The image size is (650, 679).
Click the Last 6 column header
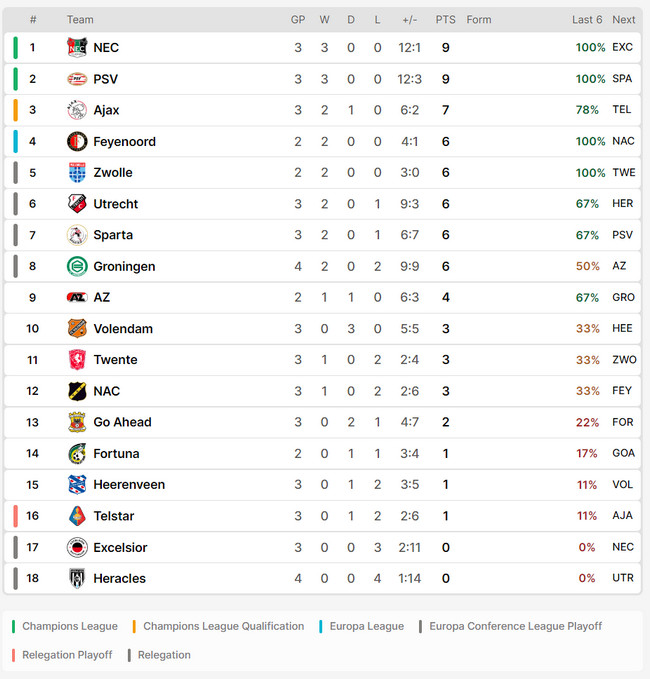point(587,20)
